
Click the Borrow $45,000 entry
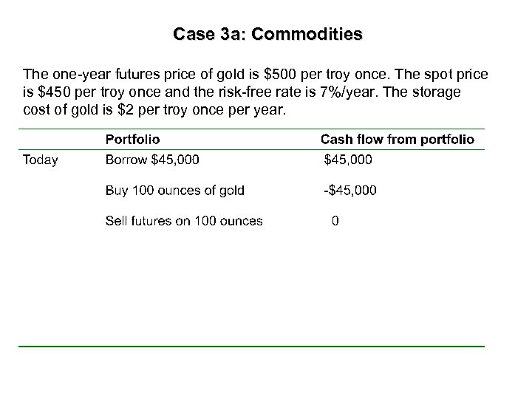click(152, 160)
